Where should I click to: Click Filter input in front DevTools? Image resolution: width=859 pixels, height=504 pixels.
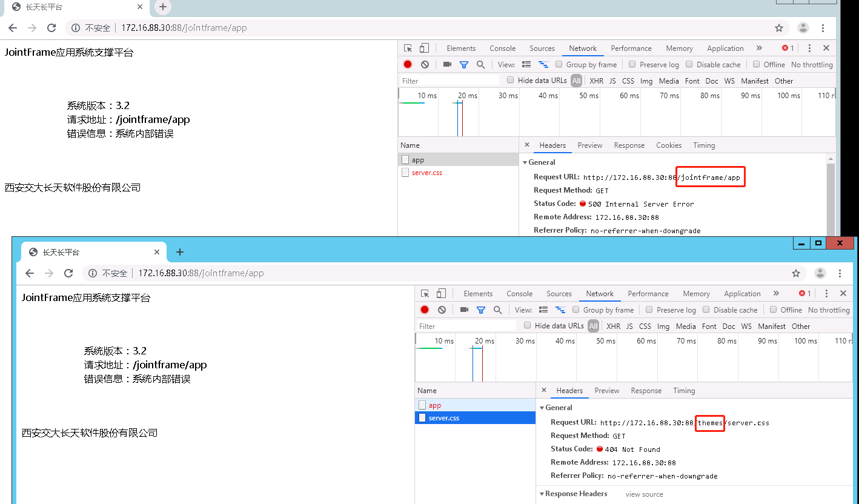point(466,326)
